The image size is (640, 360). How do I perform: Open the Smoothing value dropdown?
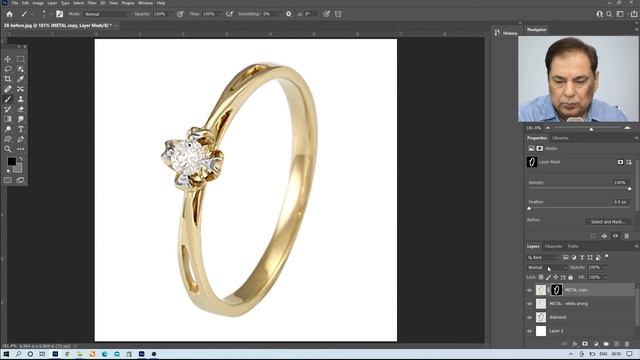[280, 14]
